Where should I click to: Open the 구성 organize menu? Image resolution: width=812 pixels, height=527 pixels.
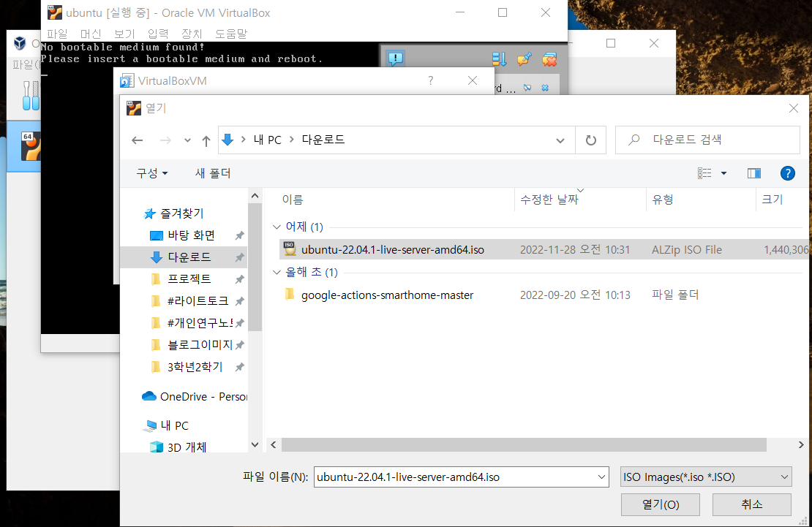[151, 173]
